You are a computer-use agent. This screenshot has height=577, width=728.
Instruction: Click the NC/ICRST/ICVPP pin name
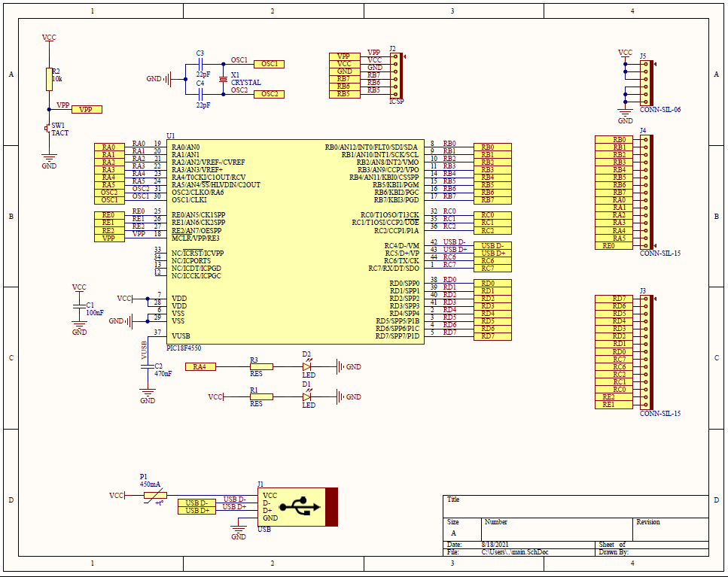pyautogui.click(x=197, y=254)
